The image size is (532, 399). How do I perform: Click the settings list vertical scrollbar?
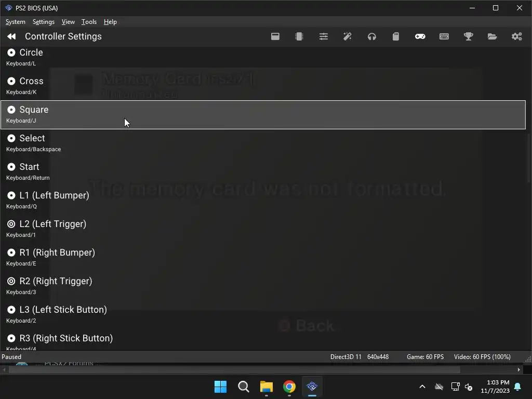528,159
